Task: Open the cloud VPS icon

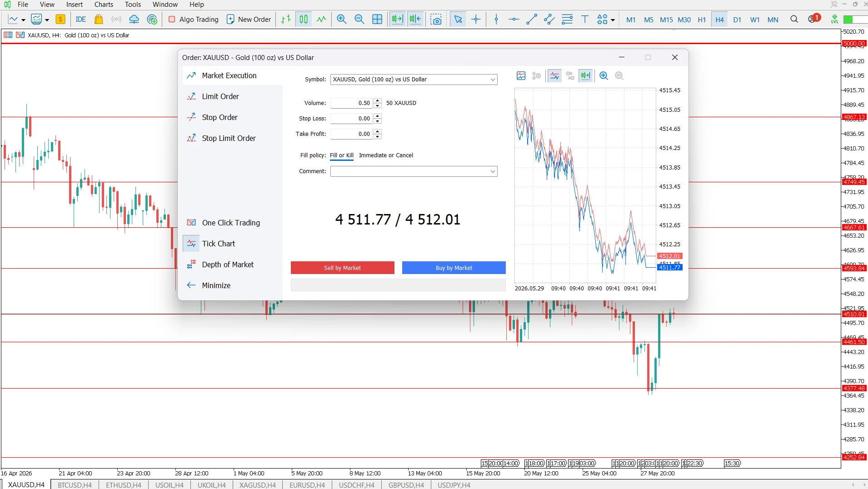Action: click(x=134, y=20)
